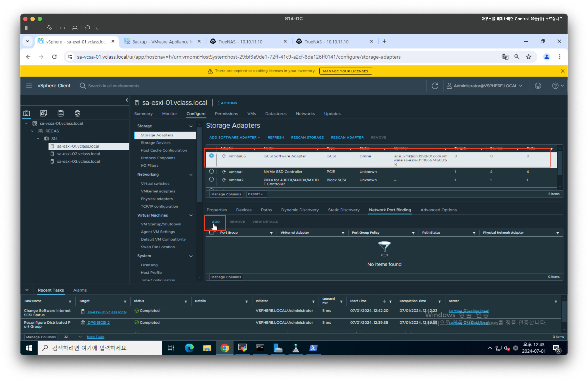Expand the Add Software Adapter dropdown

[x=234, y=137]
